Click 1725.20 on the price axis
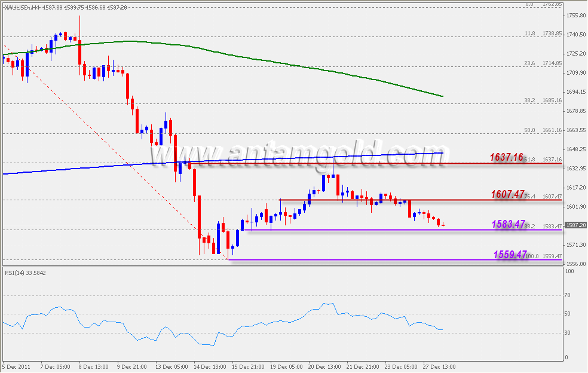Viewport: 588px width, 373px height. 577,54
